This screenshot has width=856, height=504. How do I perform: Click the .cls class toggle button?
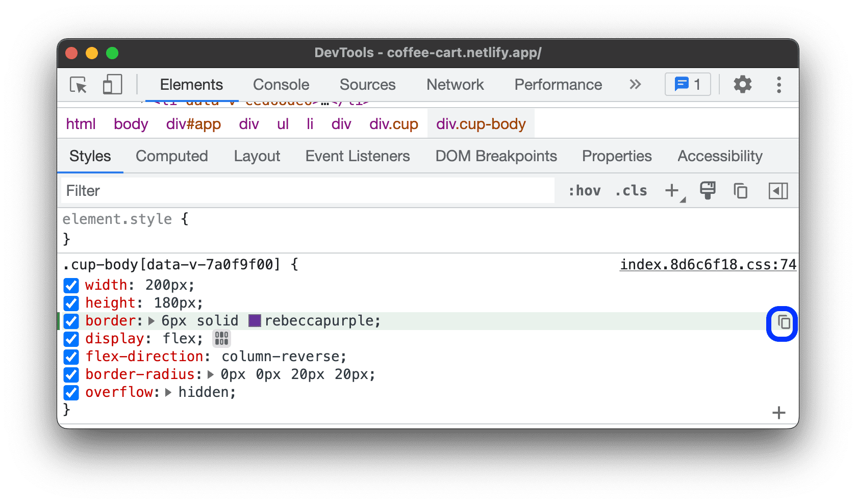(x=631, y=191)
